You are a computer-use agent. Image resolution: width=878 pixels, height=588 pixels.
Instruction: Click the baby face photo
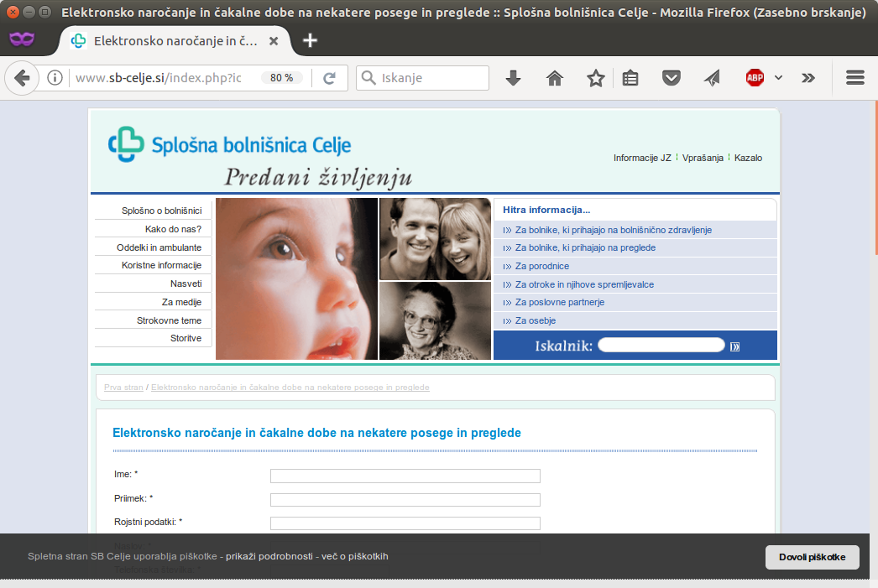click(x=297, y=278)
